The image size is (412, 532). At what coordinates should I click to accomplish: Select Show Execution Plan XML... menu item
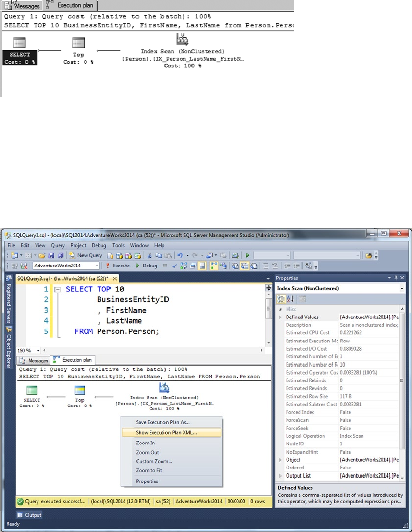tap(172, 432)
